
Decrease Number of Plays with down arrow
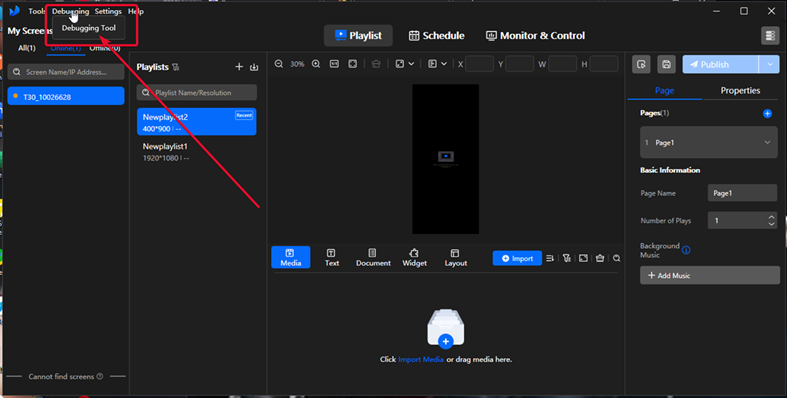pyautogui.click(x=771, y=224)
